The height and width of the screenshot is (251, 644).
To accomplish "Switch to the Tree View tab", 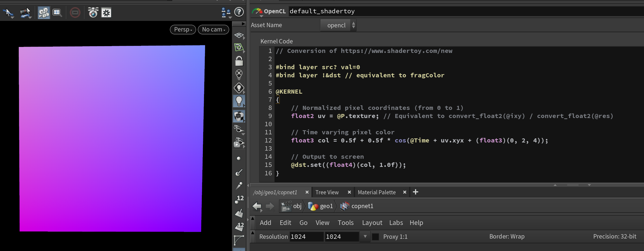I will (327, 192).
